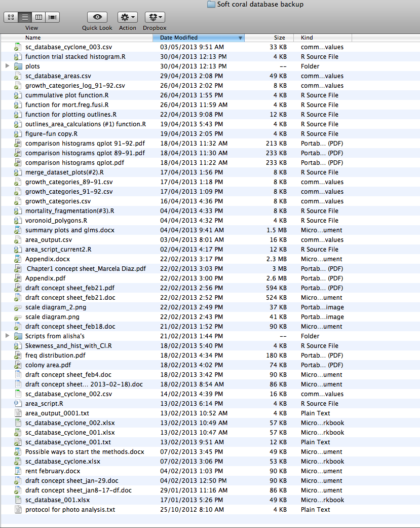Select the area_script.R file icon

click(x=18, y=403)
